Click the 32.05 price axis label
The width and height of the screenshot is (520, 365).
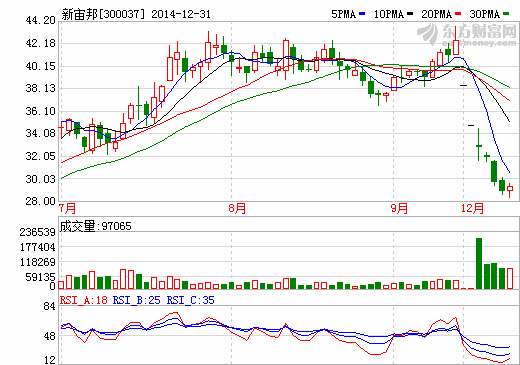(x=41, y=156)
